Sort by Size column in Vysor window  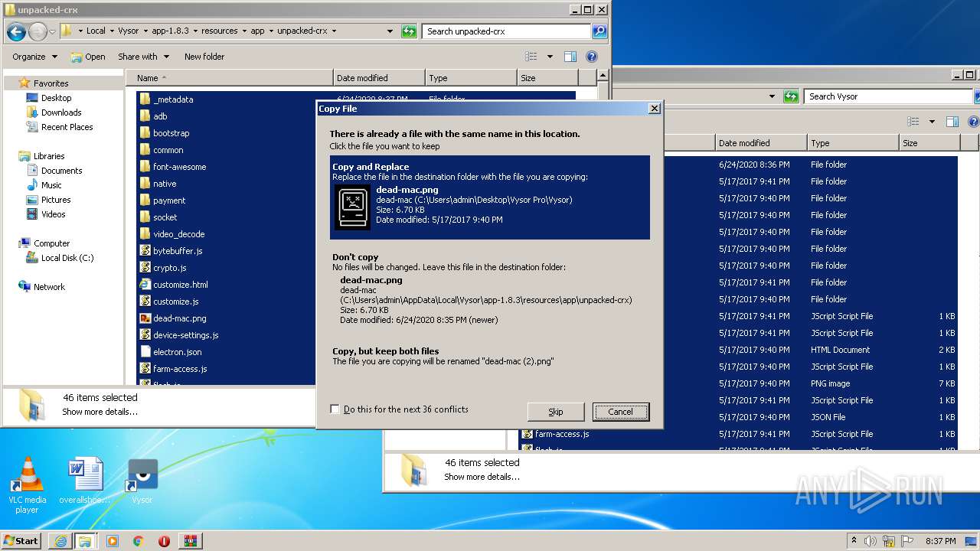[x=929, y=143]
